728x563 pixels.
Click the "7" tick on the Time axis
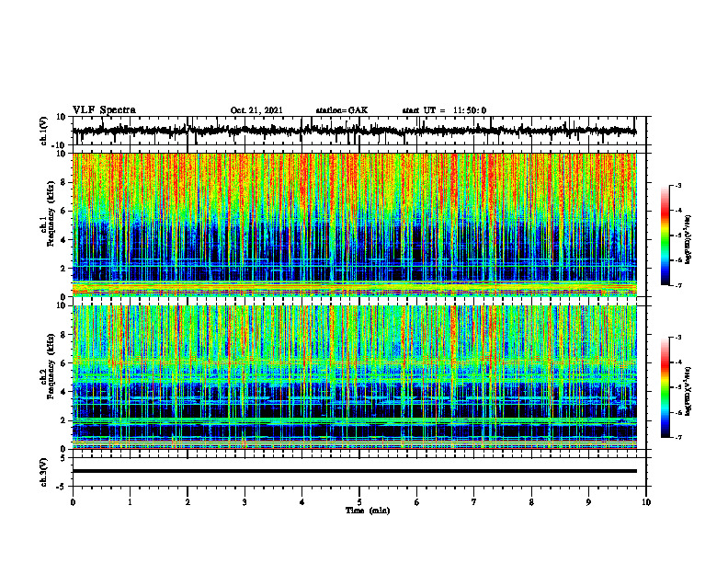point(474,502)
